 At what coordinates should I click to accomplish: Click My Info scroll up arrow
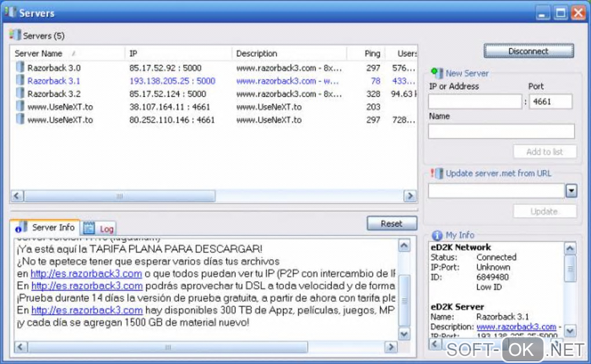point(570,248)
